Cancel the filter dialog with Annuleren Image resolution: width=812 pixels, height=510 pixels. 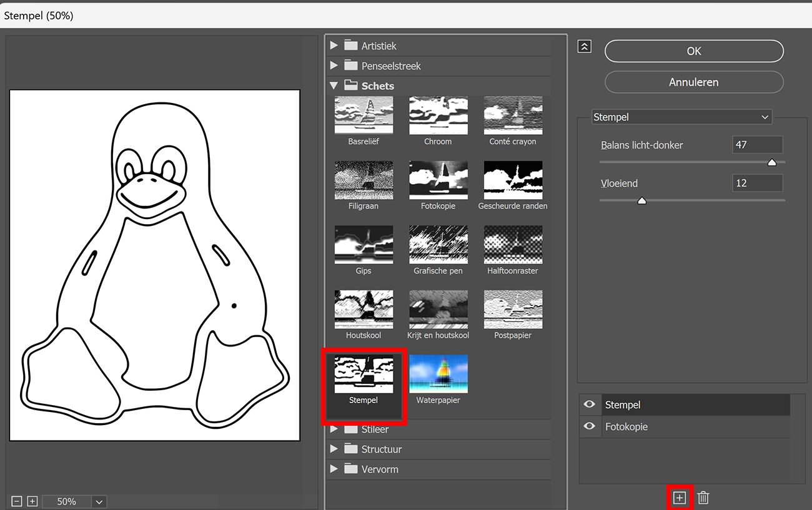(693, 82)
